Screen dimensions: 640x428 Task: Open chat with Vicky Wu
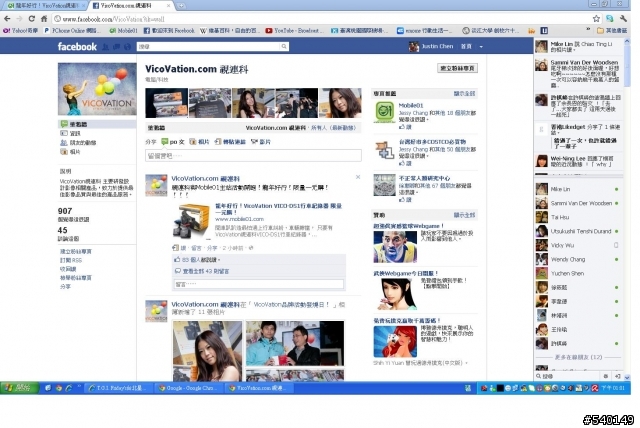click(578, 245)
